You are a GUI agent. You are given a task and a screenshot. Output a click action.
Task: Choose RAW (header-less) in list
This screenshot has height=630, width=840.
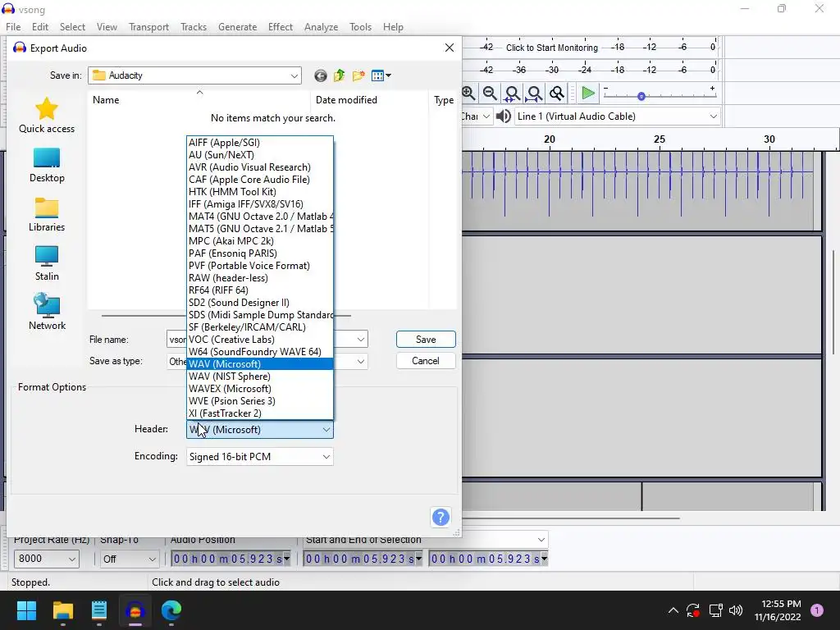tap(260, 278)
